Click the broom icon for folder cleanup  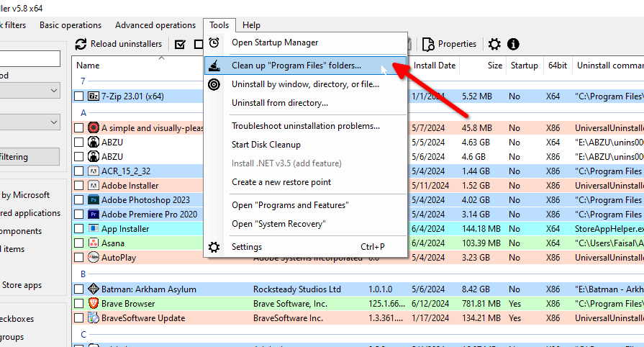coord(214,66)
